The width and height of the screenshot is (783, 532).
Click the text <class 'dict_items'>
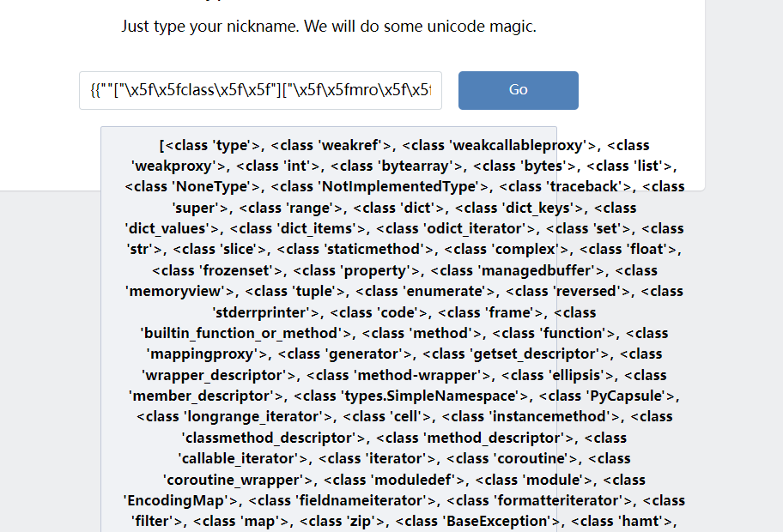(297, 228)
